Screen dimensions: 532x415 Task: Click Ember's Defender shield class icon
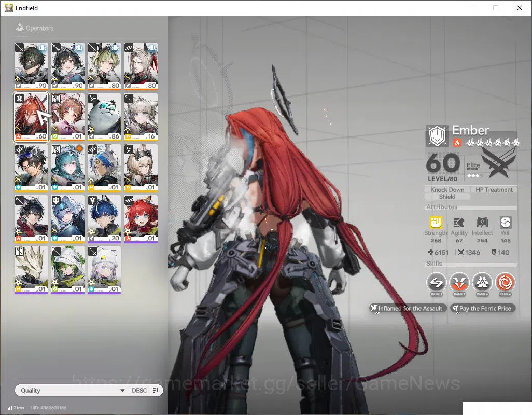[x=437, y=136]
